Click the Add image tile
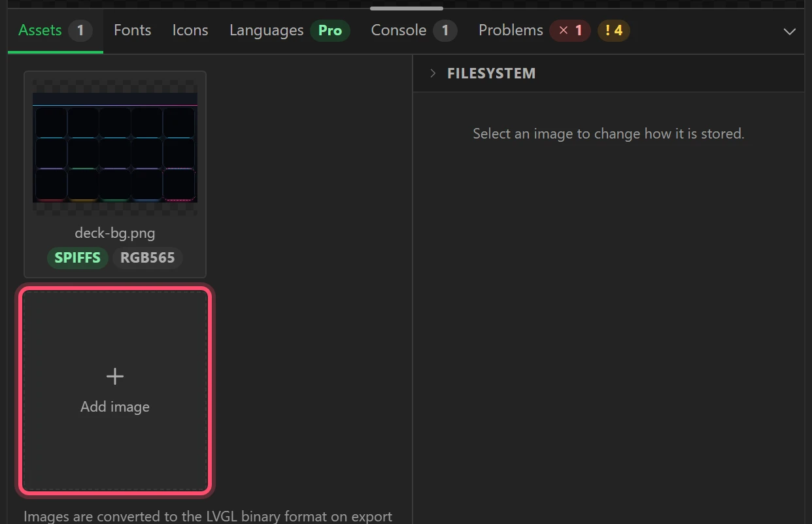812x524 pixels. 115,391
